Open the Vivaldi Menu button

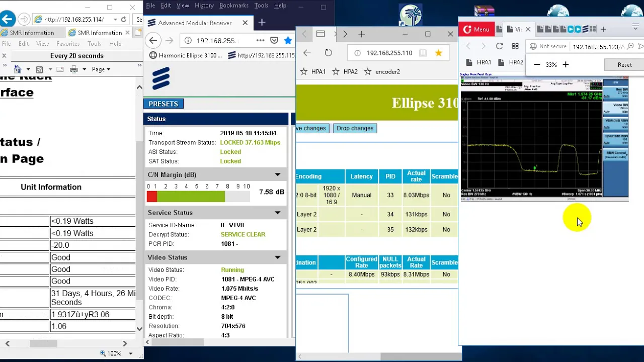[x=476, y=29]
